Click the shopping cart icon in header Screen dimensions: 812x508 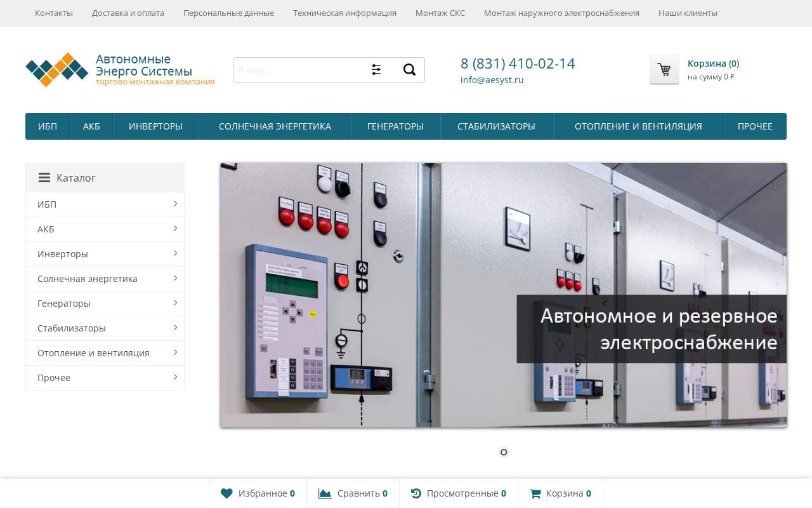(664, 70)
